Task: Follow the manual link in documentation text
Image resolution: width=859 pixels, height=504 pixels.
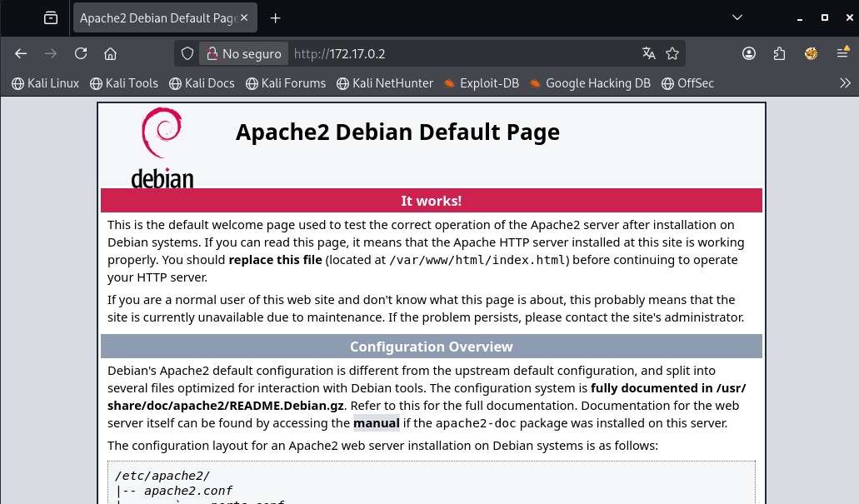Action: 376,423
